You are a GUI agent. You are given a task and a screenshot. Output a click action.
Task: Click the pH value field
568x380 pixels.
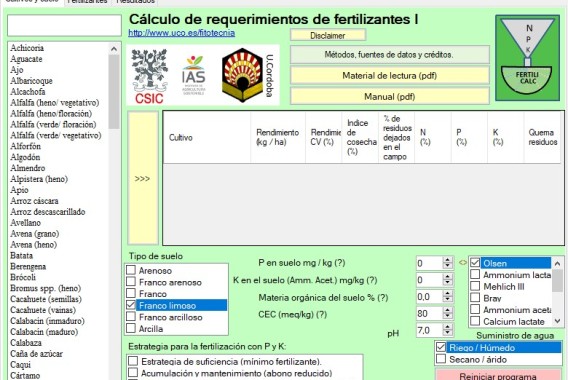429,330
